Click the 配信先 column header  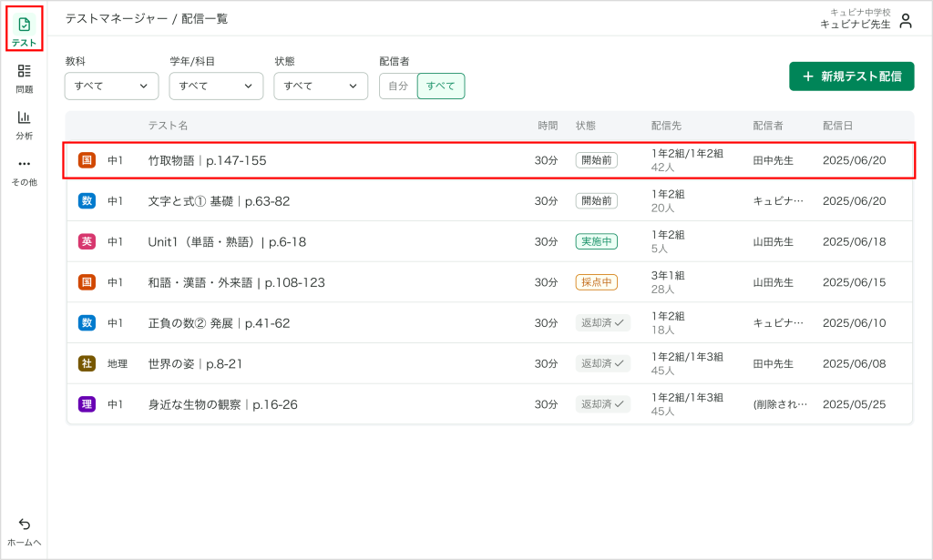666,126
